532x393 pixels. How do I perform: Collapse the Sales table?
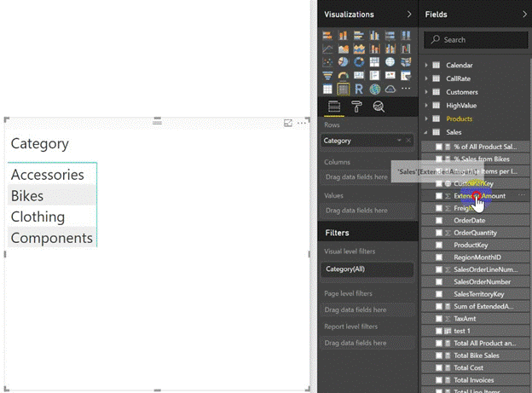(425, 132)
